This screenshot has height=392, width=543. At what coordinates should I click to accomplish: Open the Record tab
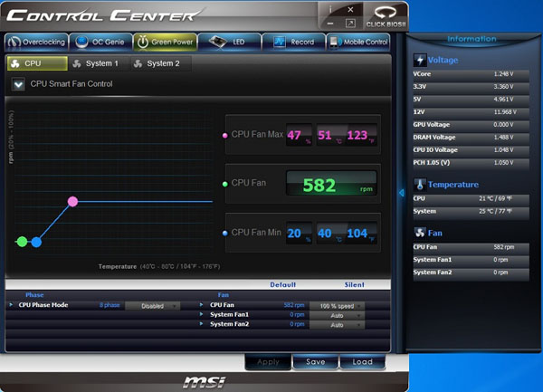coord(293,42)
